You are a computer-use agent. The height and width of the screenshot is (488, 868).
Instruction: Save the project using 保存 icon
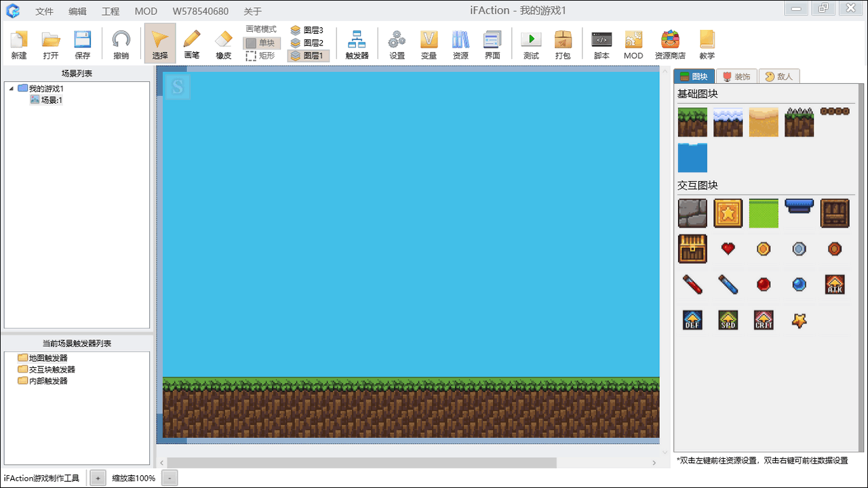tap(83, 45)
